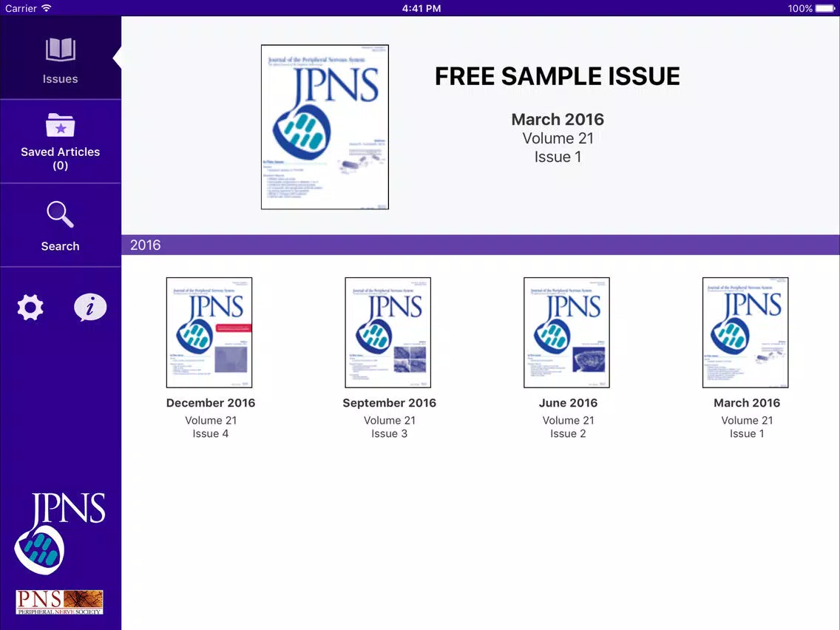The height and width of the screenshot is (630, 840).
Task: Tap the 2016 year section header
Action: pyautogui.click(x=481, y=245)
